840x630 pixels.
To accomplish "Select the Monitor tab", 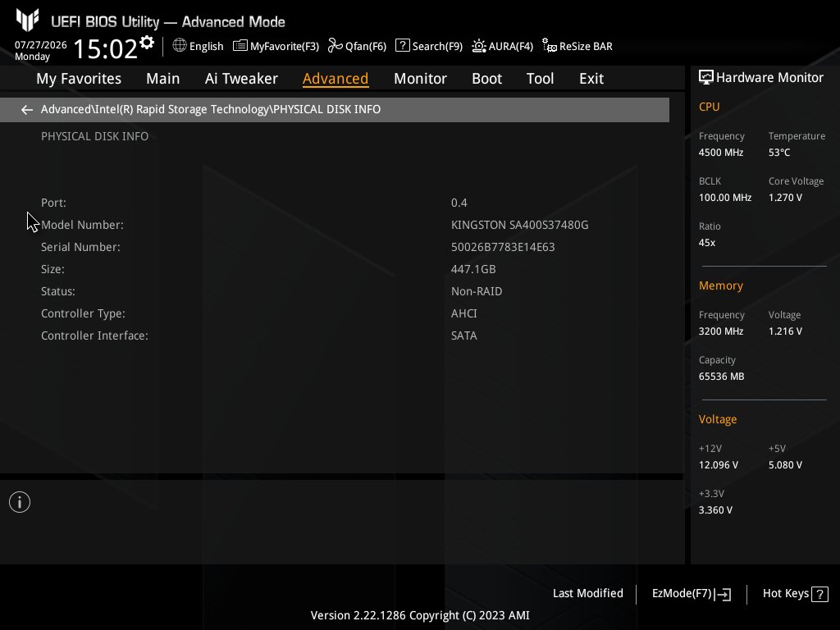I will (420, 79).
